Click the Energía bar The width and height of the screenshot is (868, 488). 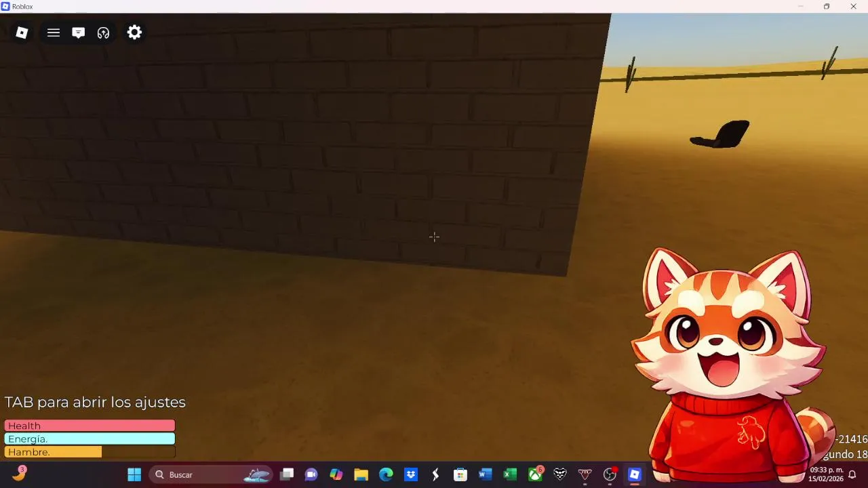90,439
